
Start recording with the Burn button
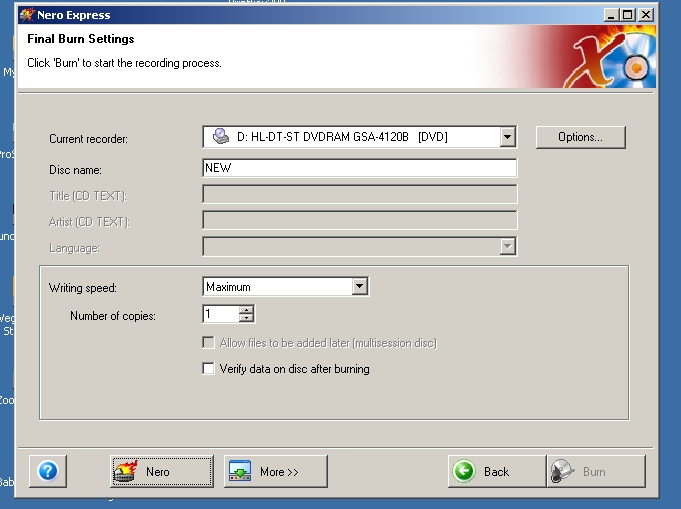tap(596, 471)
